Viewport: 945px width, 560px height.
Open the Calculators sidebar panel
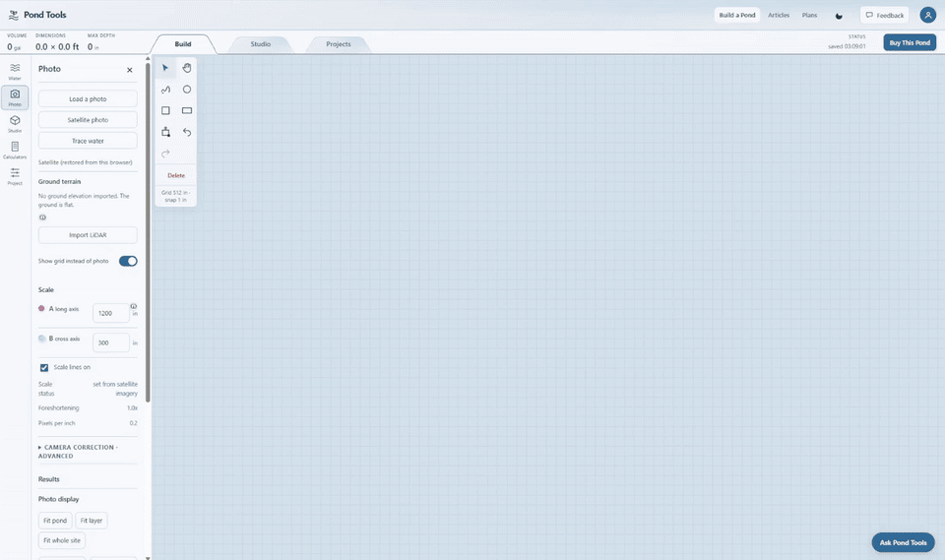[15, 151]
